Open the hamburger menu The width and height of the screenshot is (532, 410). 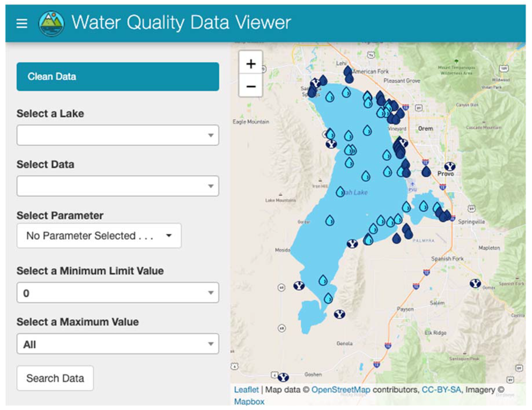(22, 24)
